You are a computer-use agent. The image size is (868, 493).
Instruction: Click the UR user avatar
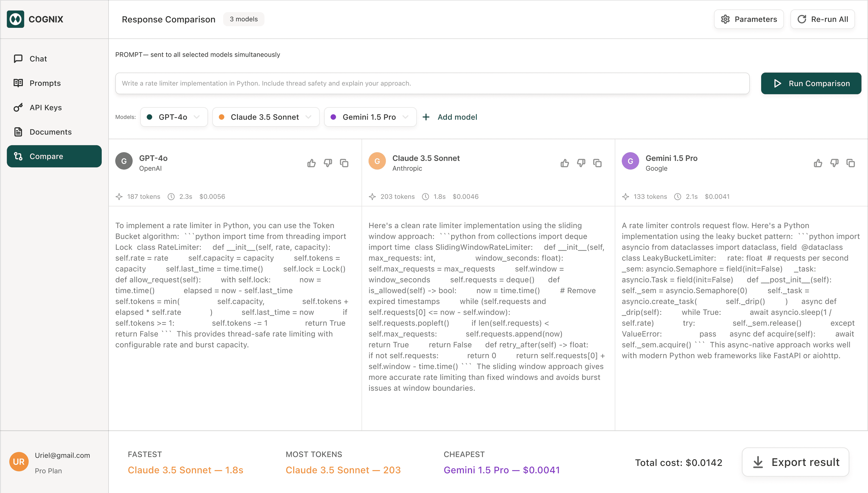coord(19,462)
